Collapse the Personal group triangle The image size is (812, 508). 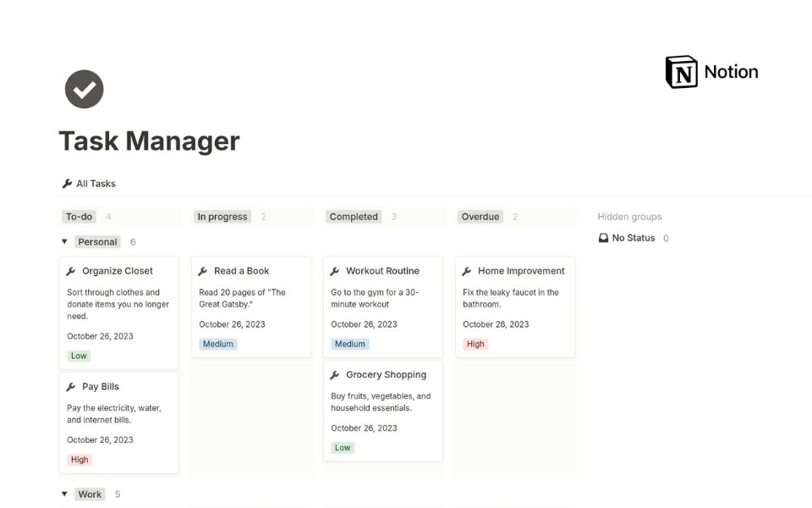[64, 242]
